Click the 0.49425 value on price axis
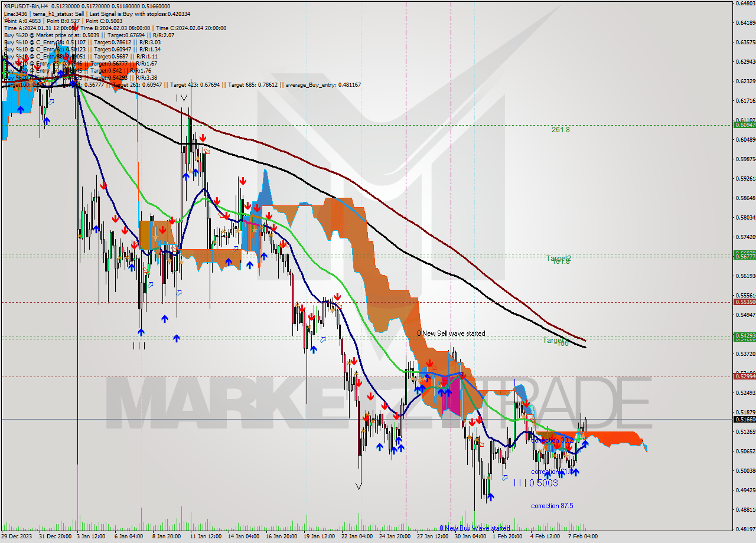This screenshot has height=543, width=756. click(x=745, y=490)
